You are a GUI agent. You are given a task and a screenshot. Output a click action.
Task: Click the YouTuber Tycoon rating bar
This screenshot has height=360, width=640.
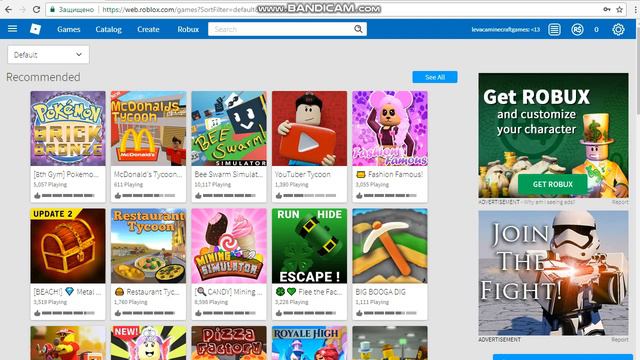point(310,196)
